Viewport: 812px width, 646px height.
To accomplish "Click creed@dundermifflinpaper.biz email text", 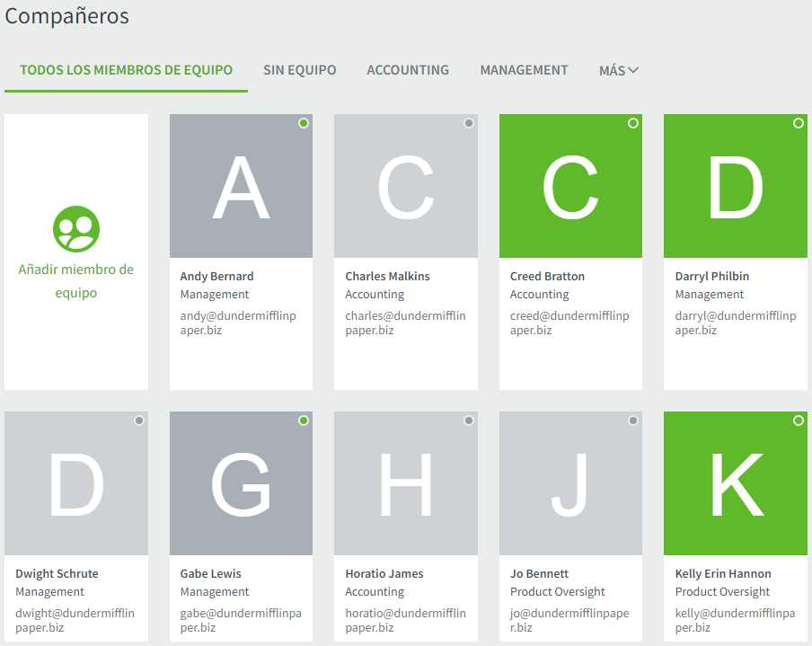I will [x=569, y=323].
